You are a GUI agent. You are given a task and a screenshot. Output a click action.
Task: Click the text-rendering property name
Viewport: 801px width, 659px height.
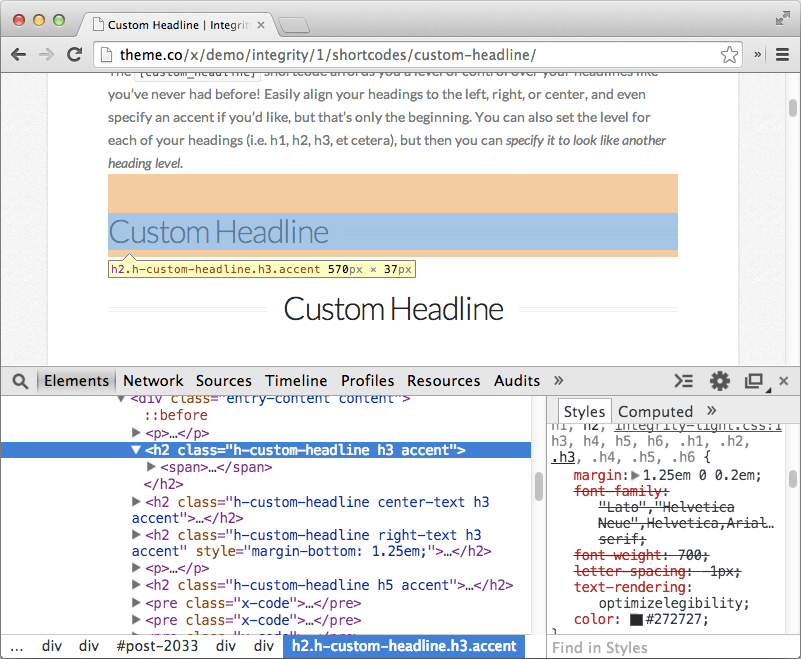pyautogui.click(x=631, y=587)
